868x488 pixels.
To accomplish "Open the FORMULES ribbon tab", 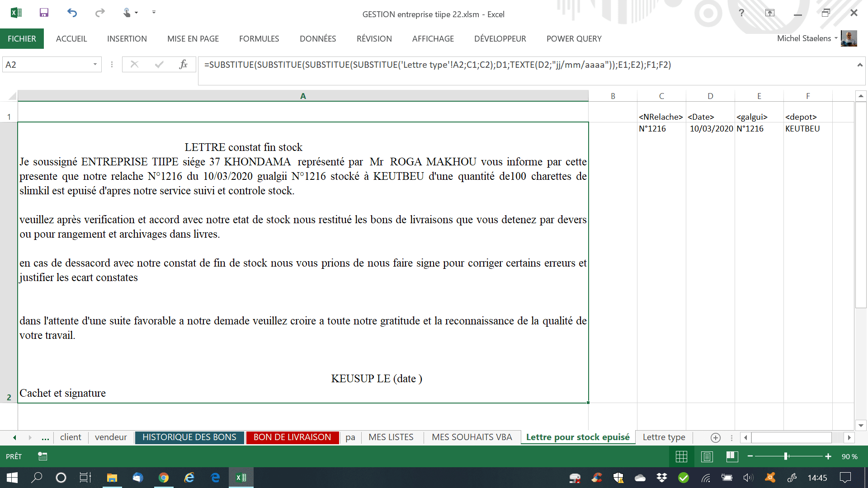I will point(259,39).
